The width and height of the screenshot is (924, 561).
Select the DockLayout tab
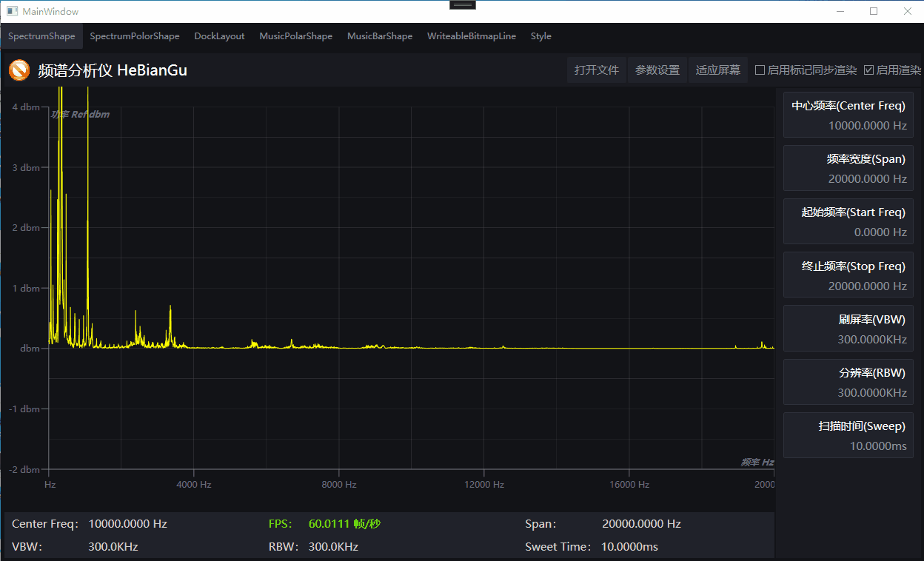click(219, 36)
